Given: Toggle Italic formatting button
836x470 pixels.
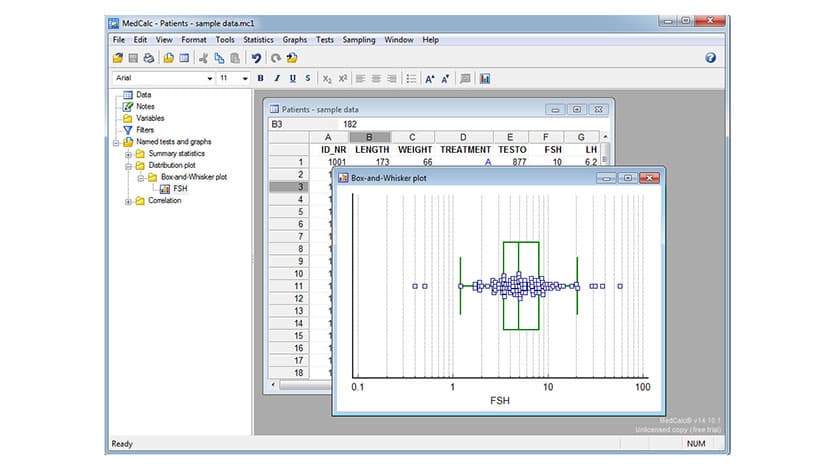Looking at the screenshot, I should point(277,78).
